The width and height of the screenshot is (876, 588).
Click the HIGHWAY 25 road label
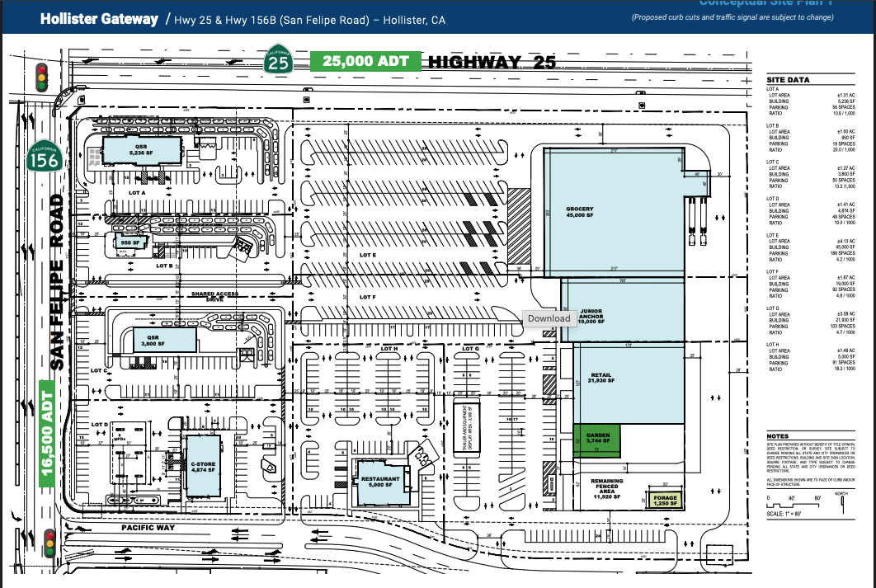click(x=492, y=62)
